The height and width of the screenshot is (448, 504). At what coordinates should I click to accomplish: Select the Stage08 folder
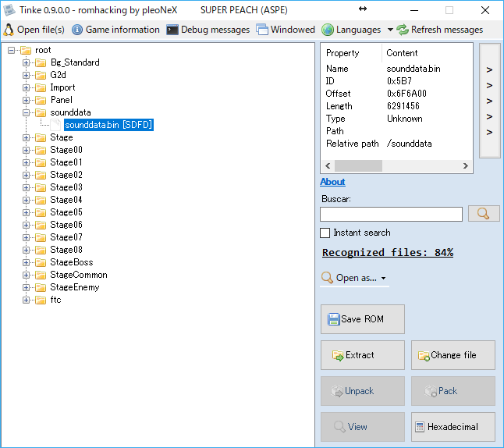tap(66, 250)
